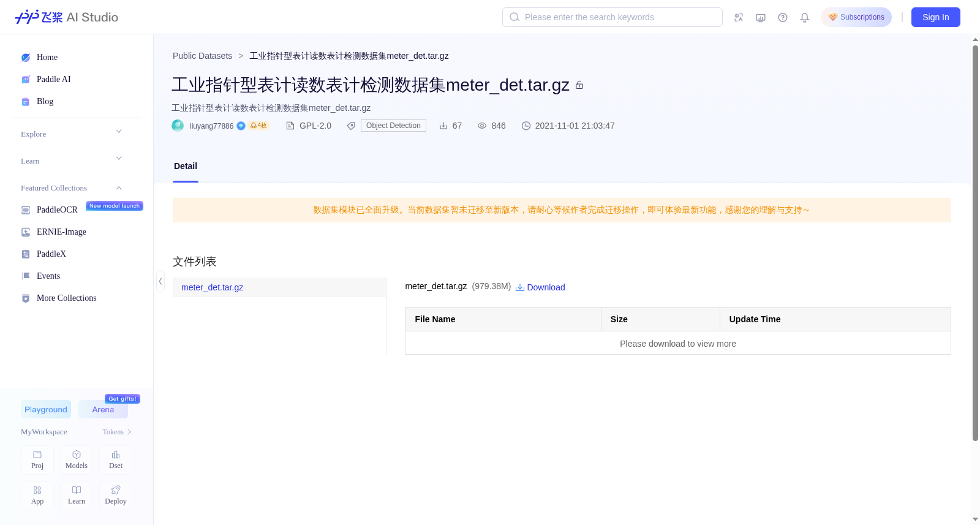Click the views eye icon

click(x=482, y=126)
